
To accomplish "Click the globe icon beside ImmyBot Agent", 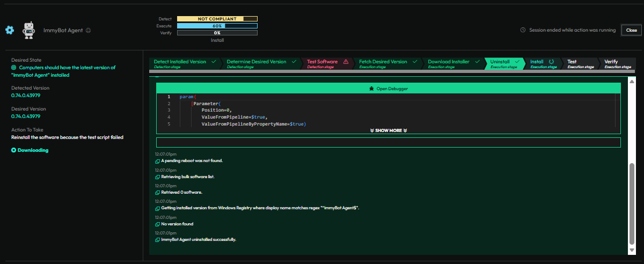I will 88,31.
